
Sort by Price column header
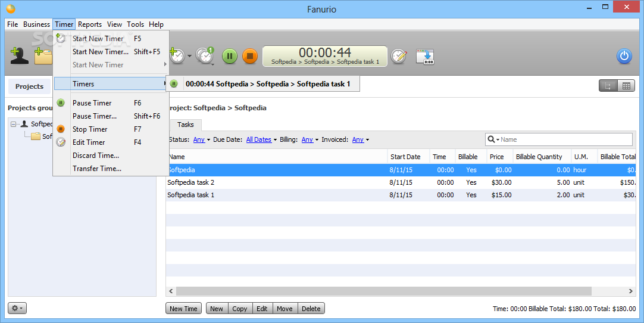[x=499, y=157]
